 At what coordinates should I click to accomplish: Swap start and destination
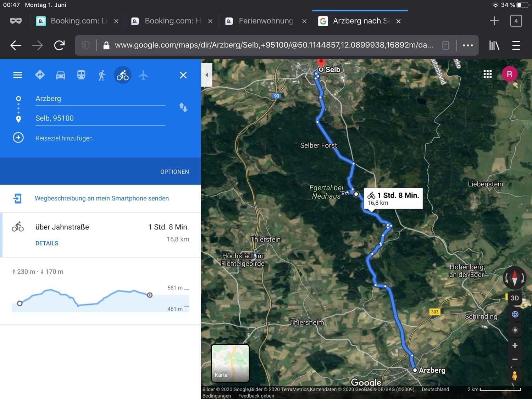click(183, 107)
